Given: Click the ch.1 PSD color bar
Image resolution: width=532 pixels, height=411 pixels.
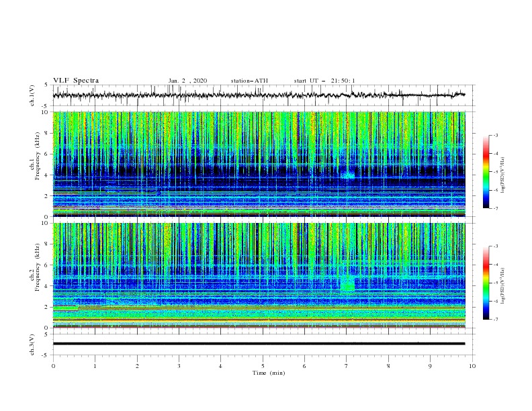Looking at the screenshot, I should [486, 172].
